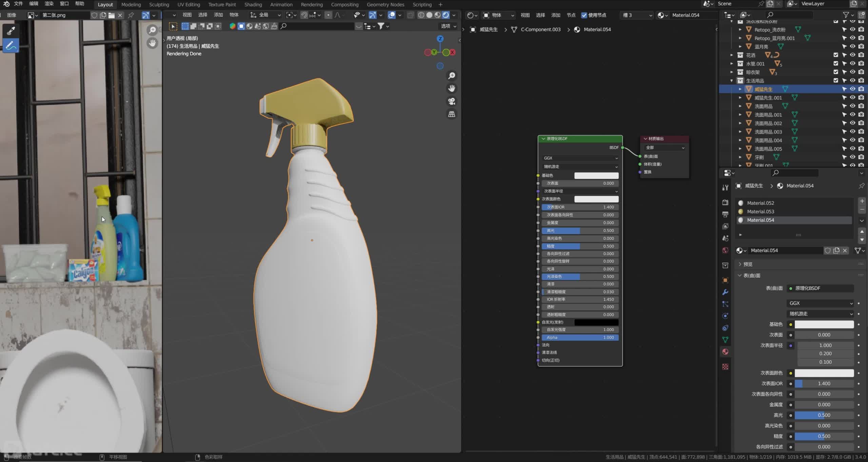The width and height of the screenshot is (868, 462).
Task: Open the Modifiers wrench properties tab
Action: (725, 292)
